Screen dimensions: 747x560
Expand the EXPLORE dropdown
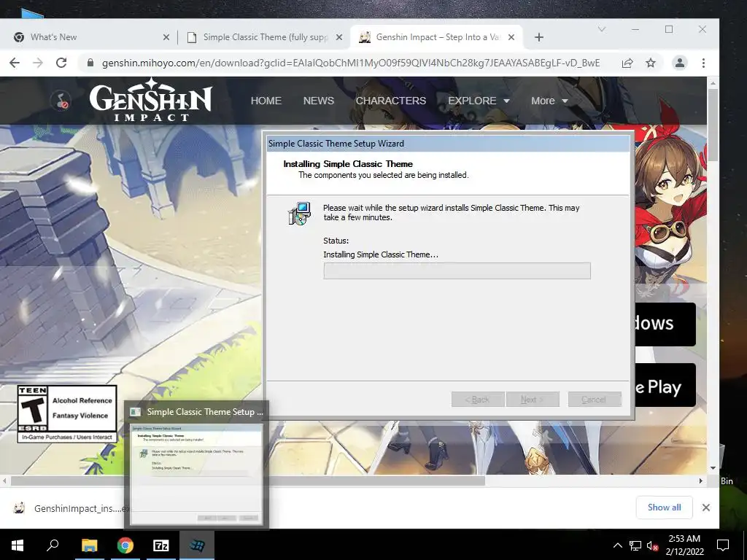pos(479,101)
